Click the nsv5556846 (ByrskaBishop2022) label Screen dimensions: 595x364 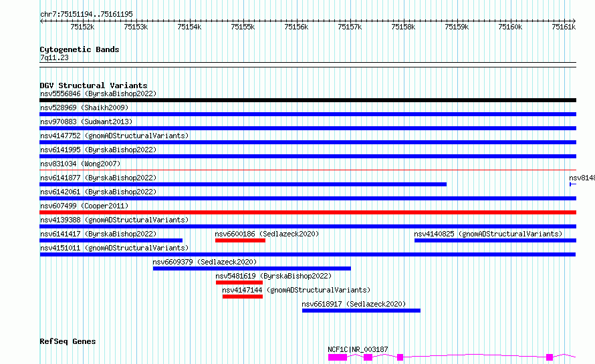[98, 94]
